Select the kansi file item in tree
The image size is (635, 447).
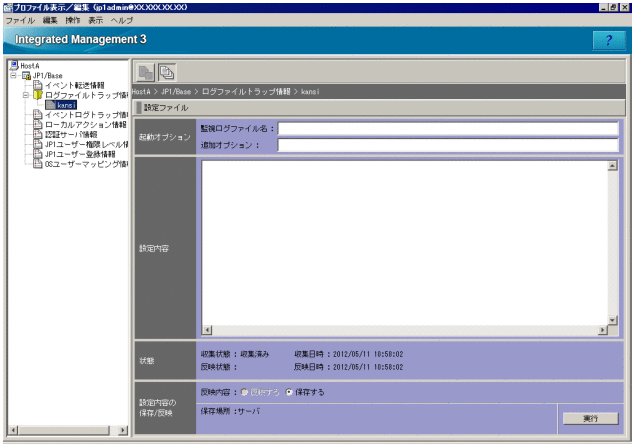pyautogui.click(x=65, y=104)
